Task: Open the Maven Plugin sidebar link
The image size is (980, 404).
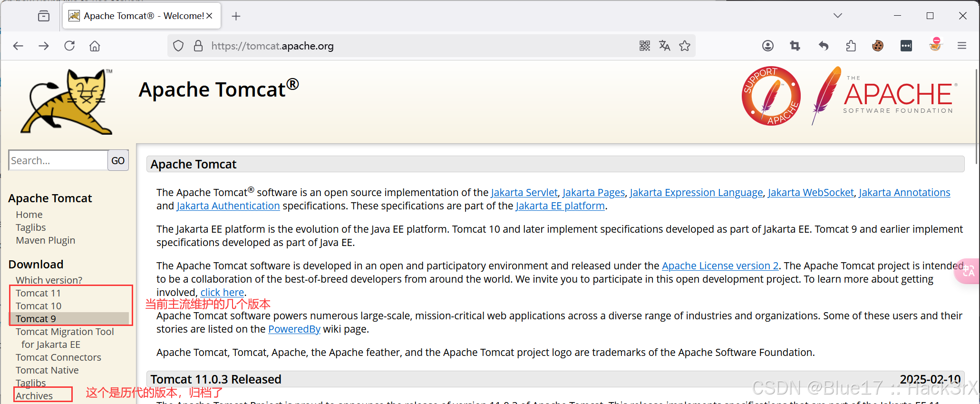Action: click(46, 240)
